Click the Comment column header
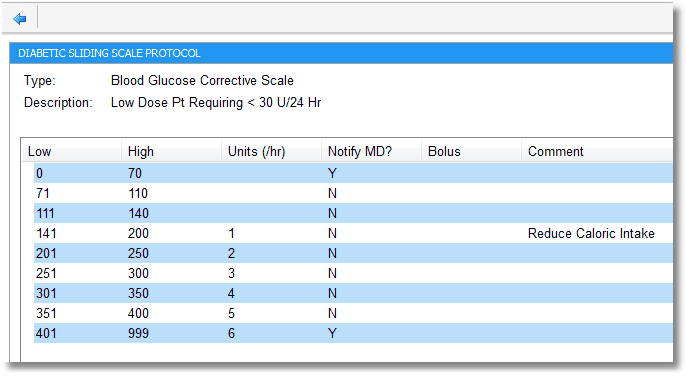The image size is (687, 376). pos(597,152)
